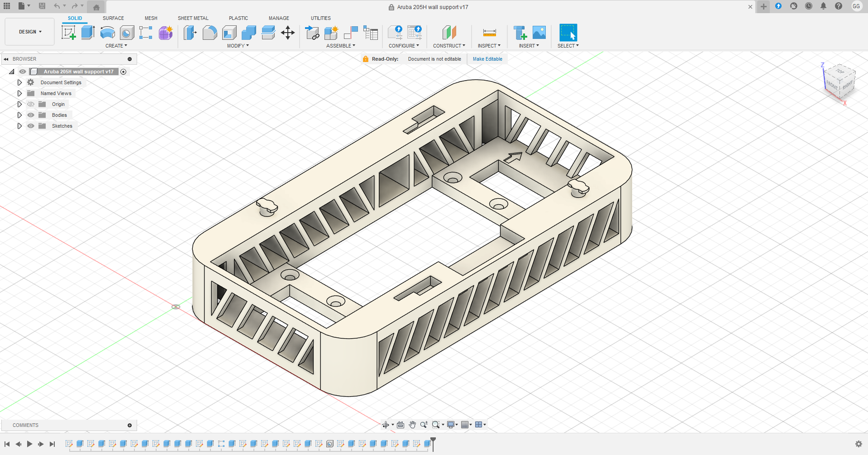This screenshot has width=868, height=455.
Task: Toggle visibility of Sketches folder
Action: click(31, 126)
